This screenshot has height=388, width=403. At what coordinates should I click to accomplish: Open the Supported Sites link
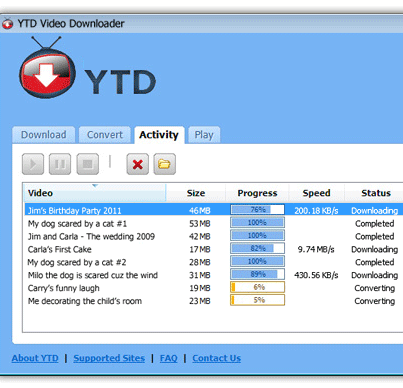(109, 358)
